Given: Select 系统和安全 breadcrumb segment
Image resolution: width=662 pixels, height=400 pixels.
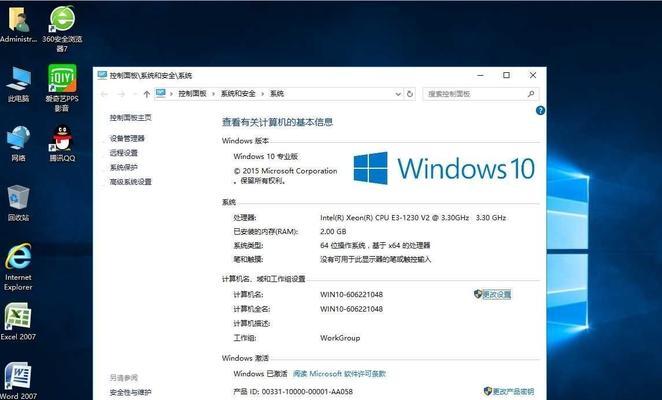Looking at the screenshot, I should pos(238,94).
